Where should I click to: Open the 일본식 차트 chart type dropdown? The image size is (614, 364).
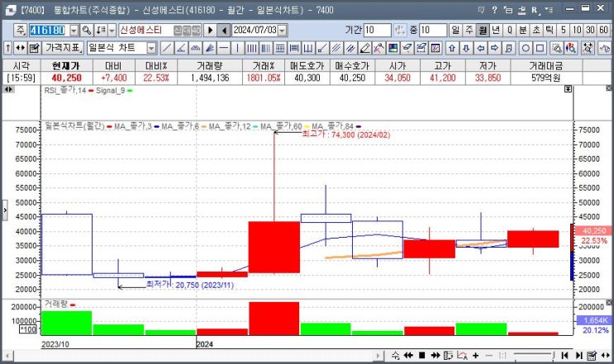pos(151,48)
